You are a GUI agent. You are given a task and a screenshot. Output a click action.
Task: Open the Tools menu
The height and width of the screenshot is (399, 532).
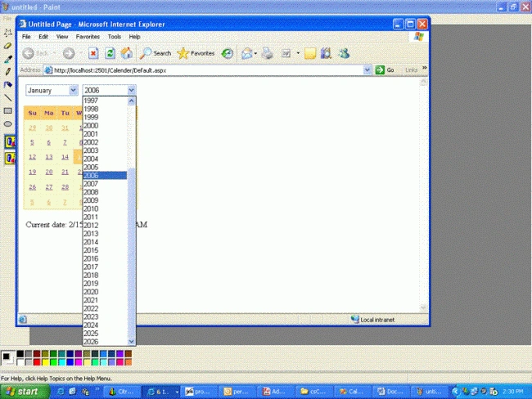[115, 37]
